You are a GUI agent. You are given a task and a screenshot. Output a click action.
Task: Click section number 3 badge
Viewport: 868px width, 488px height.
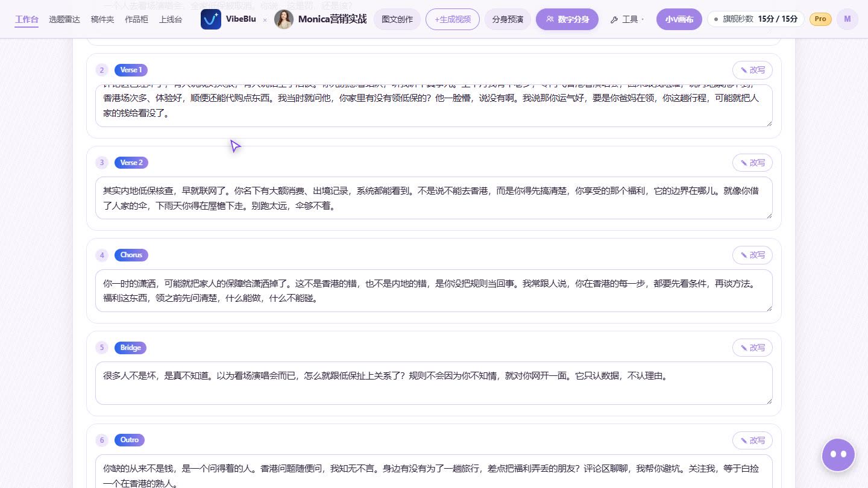coord(102,163)
